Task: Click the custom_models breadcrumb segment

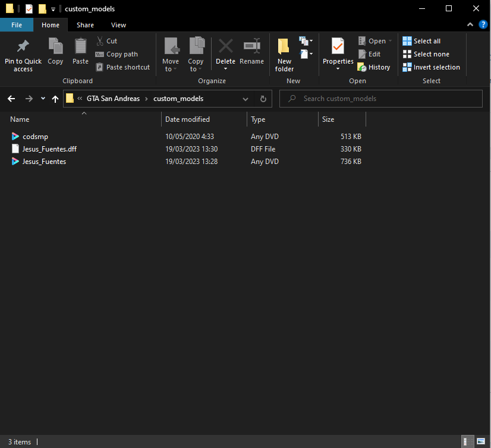Action: (x=178, y=99)
